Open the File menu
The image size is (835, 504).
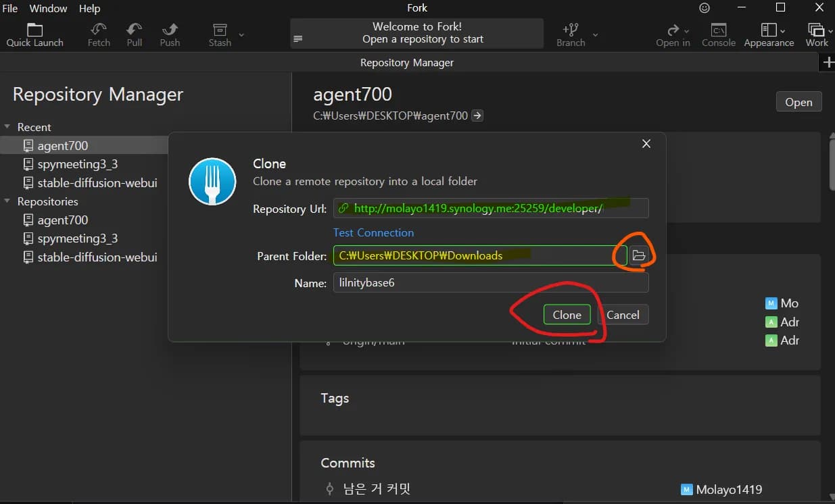click(x=10, y=8)
